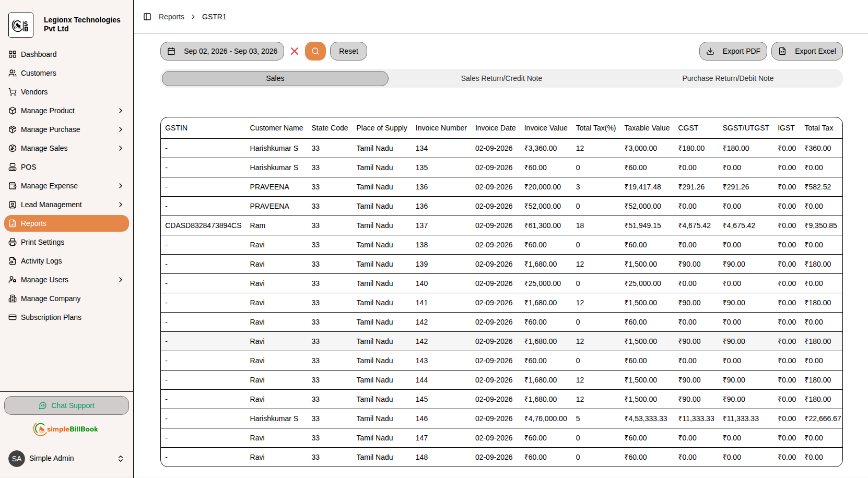The width and height of the screenshot is (868, 478).
Task: Click the ₹22,666.67 total tax cell
Action: coord(823,419)
